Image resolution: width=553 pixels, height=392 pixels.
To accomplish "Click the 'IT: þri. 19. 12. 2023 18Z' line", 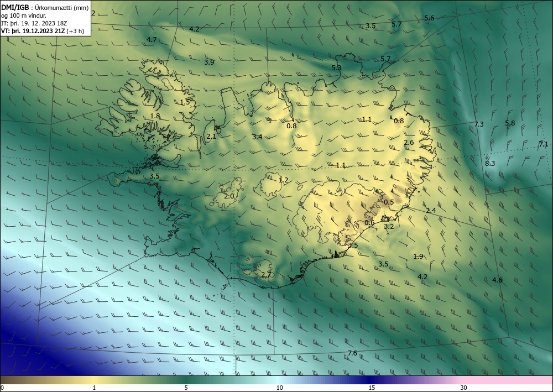I will point(34,23).
